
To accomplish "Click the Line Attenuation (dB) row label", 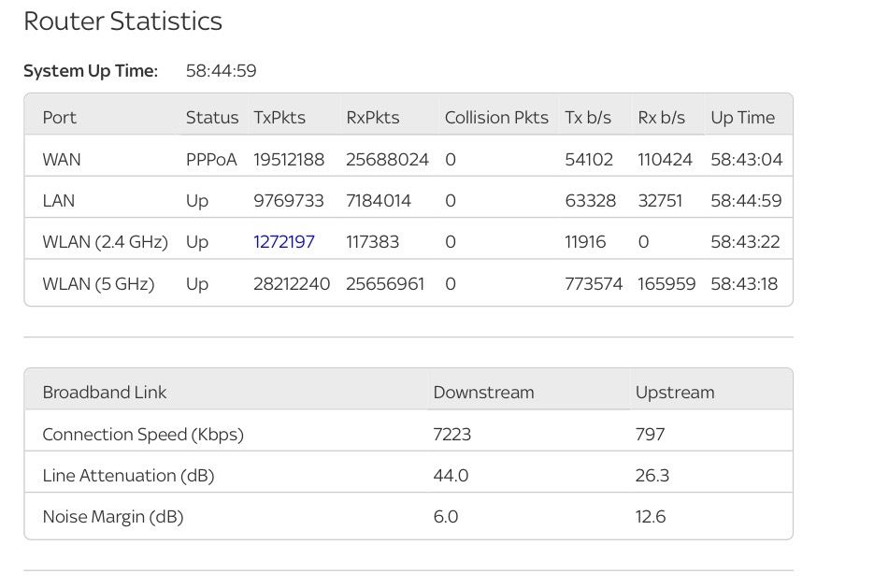I will pos(128,476).
